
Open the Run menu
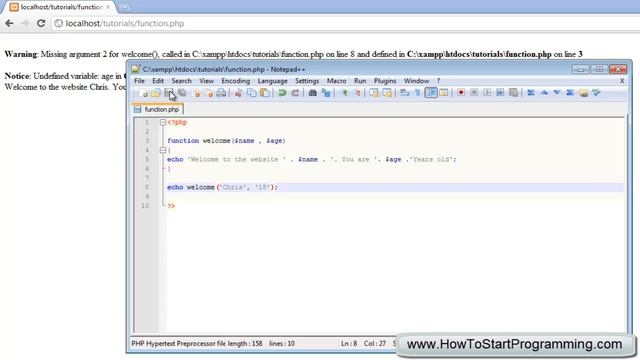[360, 81]
